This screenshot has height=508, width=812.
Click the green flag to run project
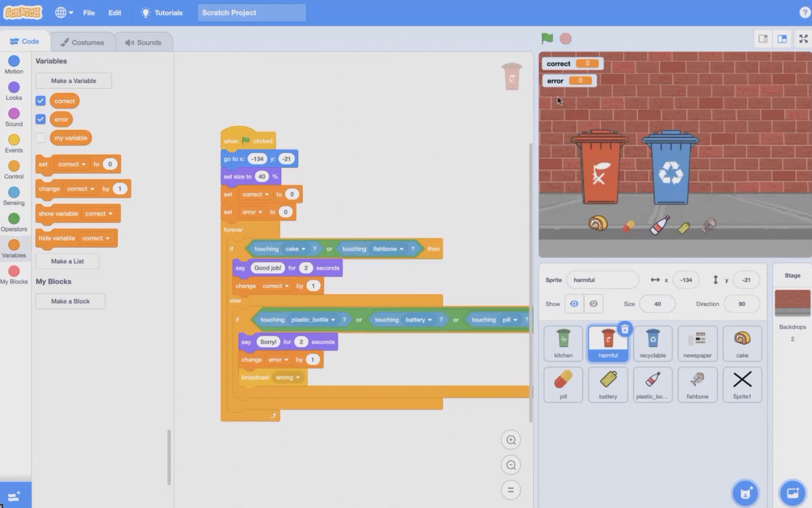click(546, 38)
